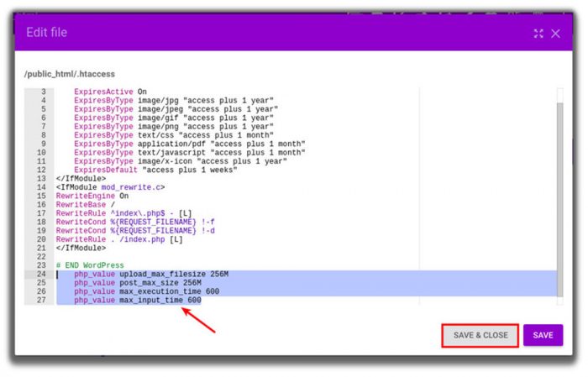The width and height of the screenshot is (588, 377).
Task: Click the 'Edit file' dialog title
Action: (x=46, y=32)
